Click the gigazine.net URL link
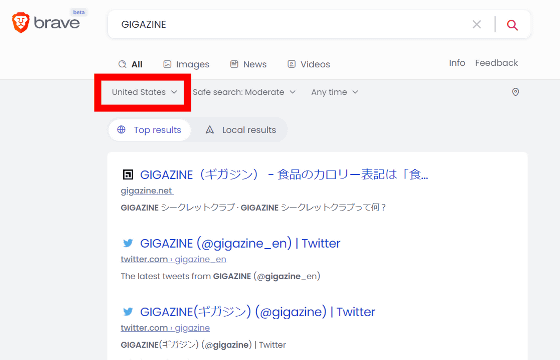 coord(147,191)
